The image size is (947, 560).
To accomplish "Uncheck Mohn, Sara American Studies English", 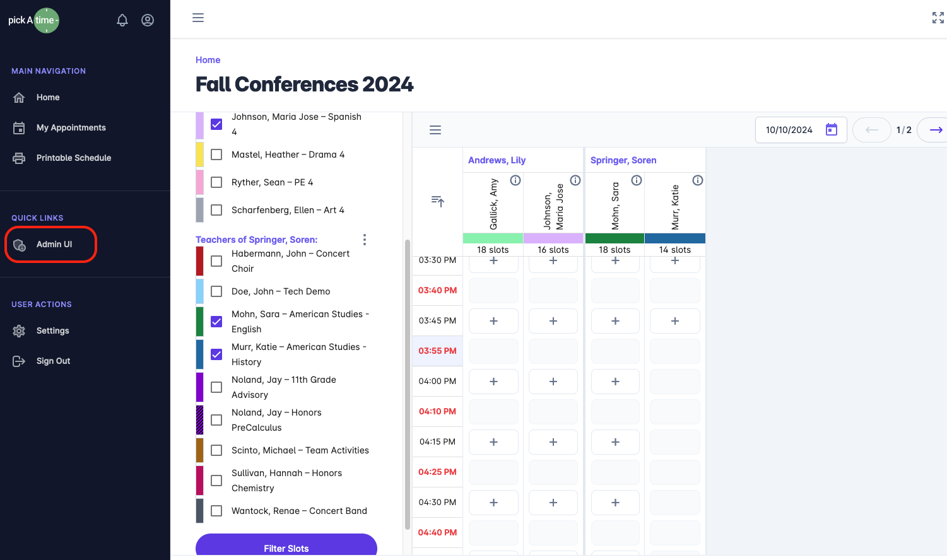I will tap(216, 322).
